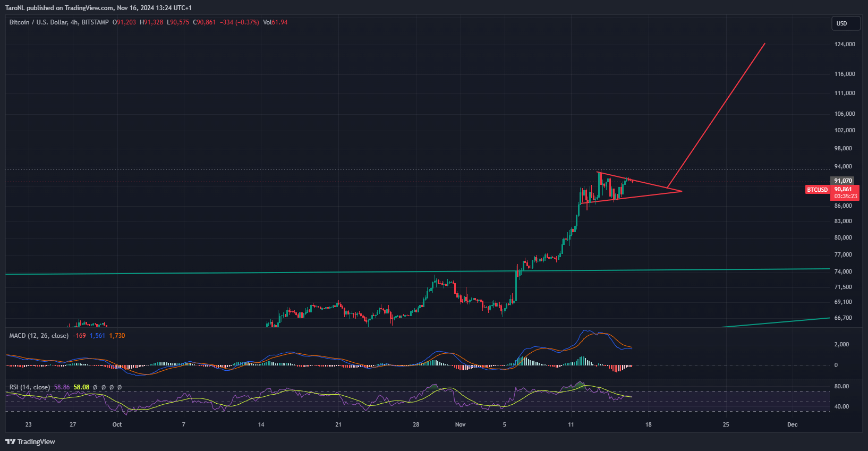Click the 80.00 RSI scale label
Screen dimensions: 868x451
[x=841, y=386]
